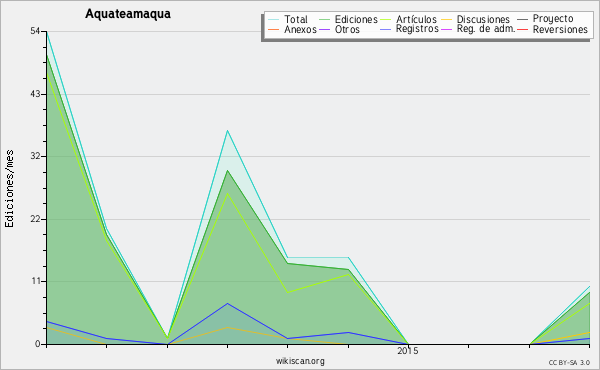Click the Otros legend label
This screenshot has height=370, width=600.
tap(347, 29)
